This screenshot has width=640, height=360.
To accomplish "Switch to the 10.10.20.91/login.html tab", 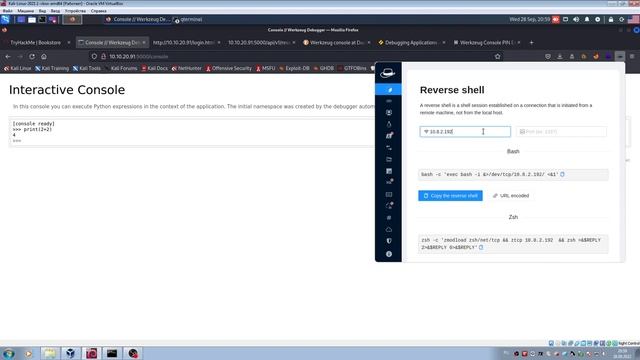I will [x=186, y=42].
